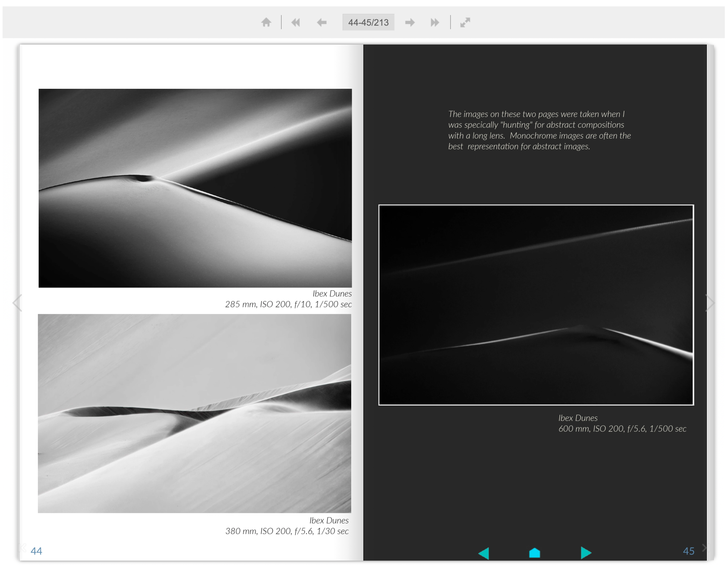Jump to the first page using the rewind icon

[296, 22]
